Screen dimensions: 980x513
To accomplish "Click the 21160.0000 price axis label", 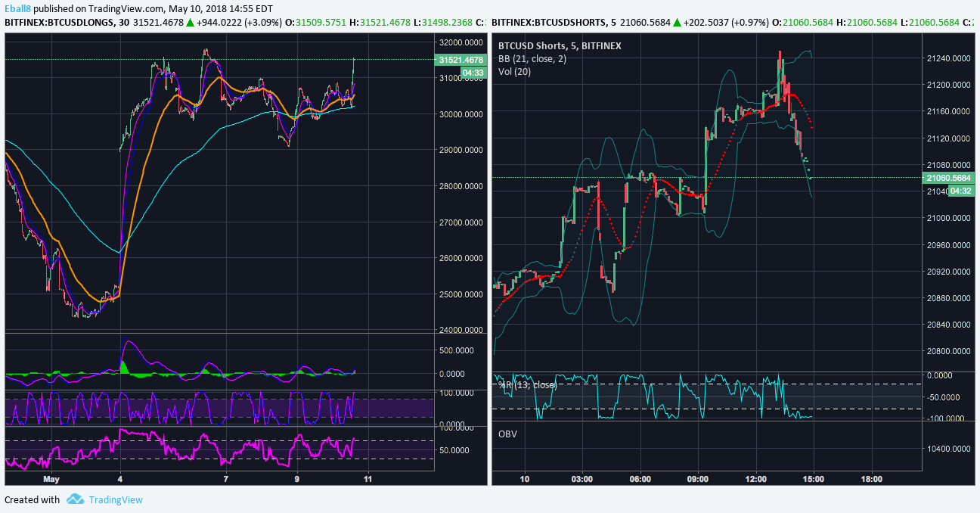I will pos(950,111).
